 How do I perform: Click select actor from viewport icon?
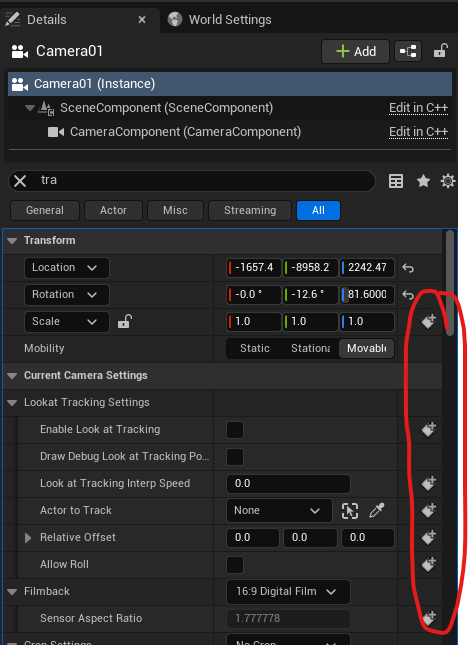(350, 511)
